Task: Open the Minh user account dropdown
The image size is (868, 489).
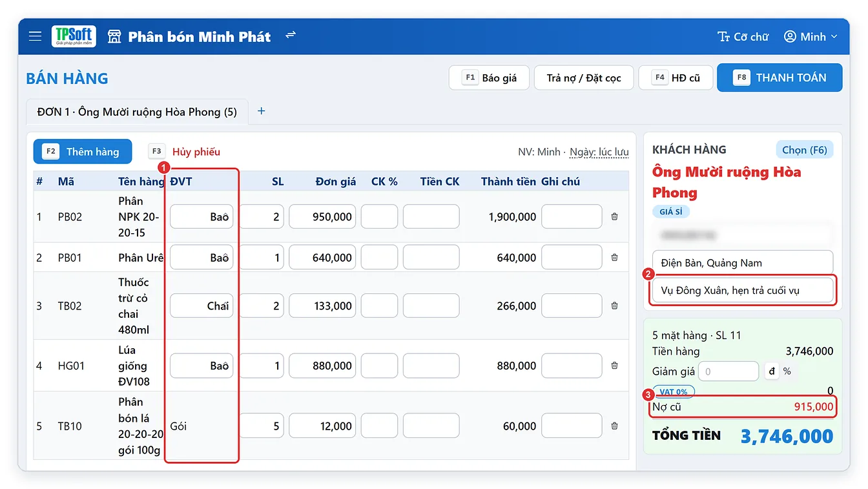Action: pos(811,37)
